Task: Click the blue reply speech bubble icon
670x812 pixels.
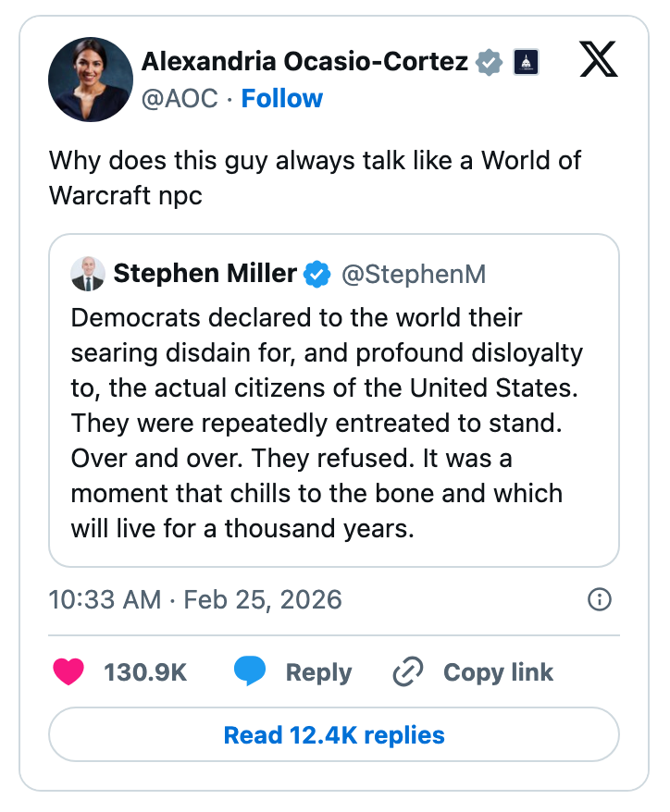Action: 249,672
